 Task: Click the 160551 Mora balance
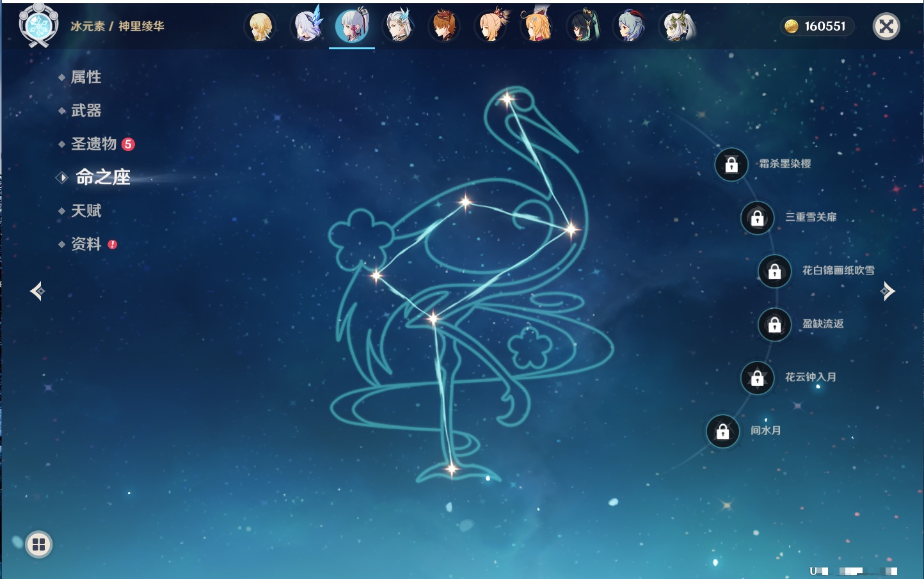click(825, 26)
